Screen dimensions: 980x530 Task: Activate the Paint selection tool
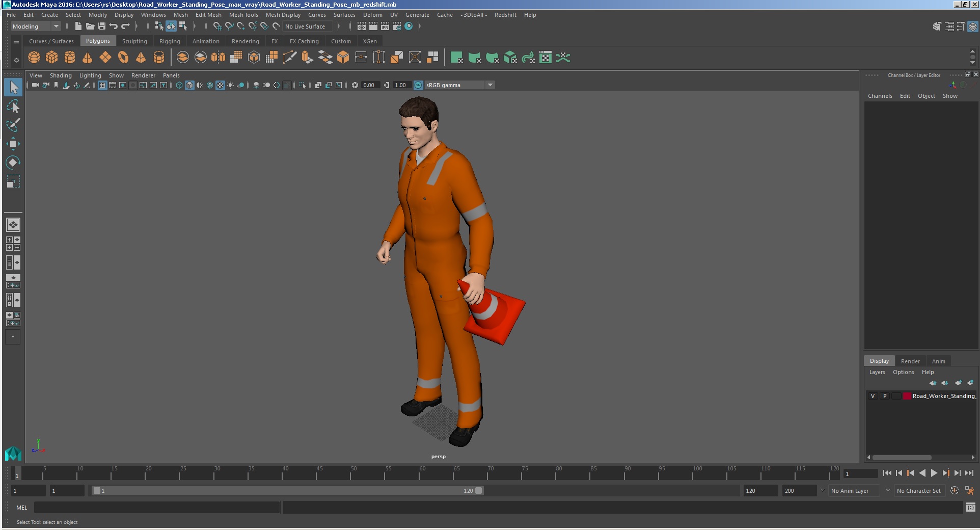[13, 125]
